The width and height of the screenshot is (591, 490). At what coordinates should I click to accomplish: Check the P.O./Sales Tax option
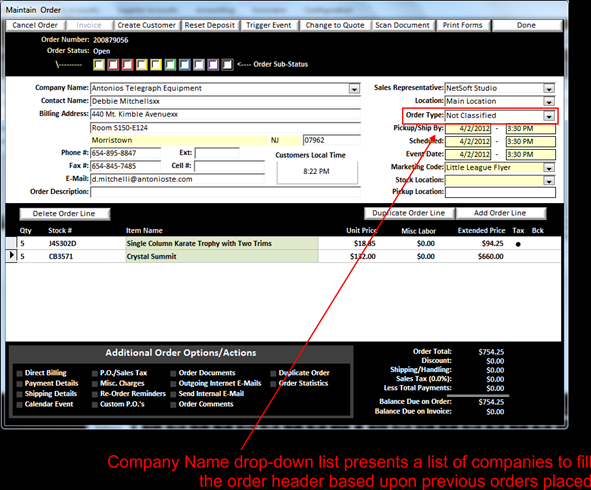click(x=95, y=374)
